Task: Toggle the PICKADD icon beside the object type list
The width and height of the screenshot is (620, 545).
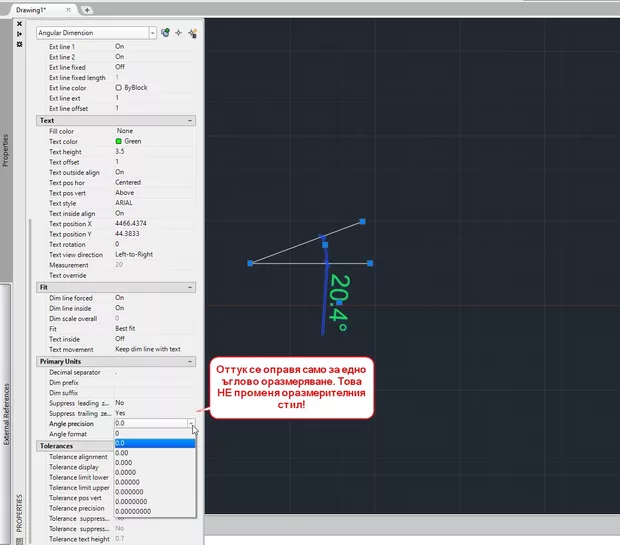Action: (x=165, y=33)
